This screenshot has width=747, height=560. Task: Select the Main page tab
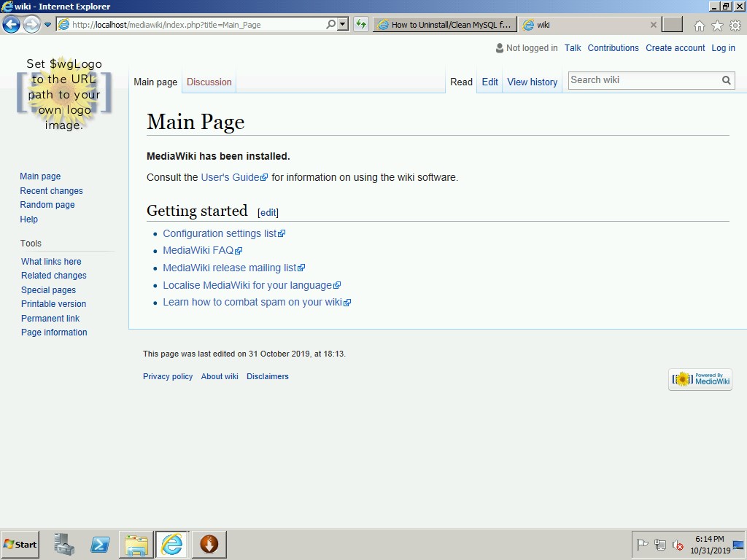click(155, 82)
